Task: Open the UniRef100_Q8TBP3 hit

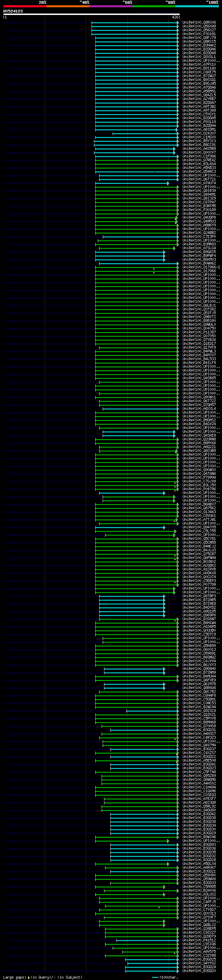Action: click(199, 596)
